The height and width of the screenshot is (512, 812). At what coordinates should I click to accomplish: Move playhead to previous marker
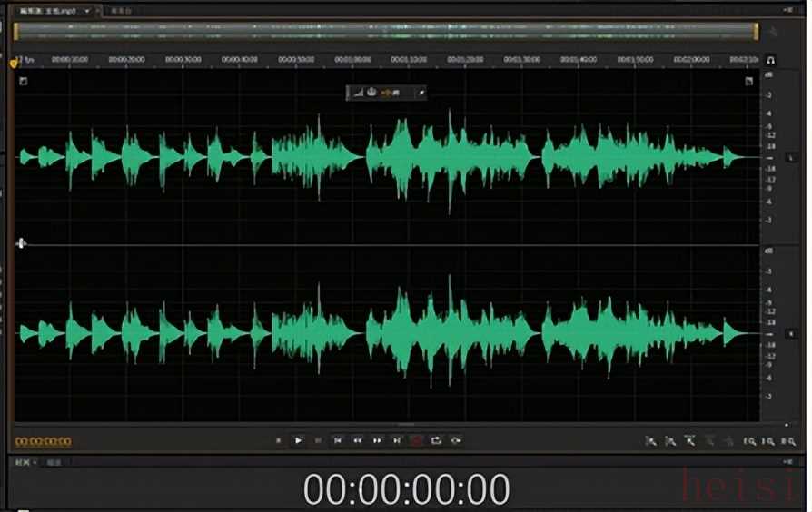[337, 440]
